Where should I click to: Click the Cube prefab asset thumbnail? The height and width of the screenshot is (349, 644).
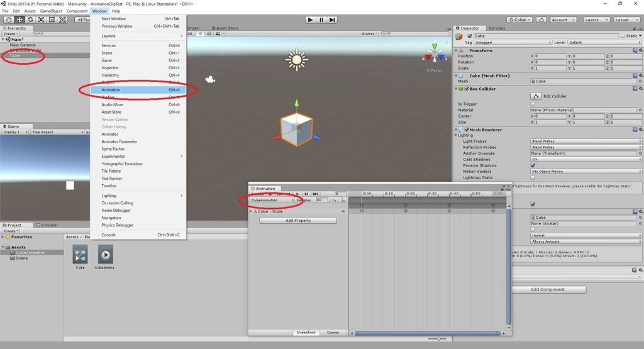coord(80,255)
